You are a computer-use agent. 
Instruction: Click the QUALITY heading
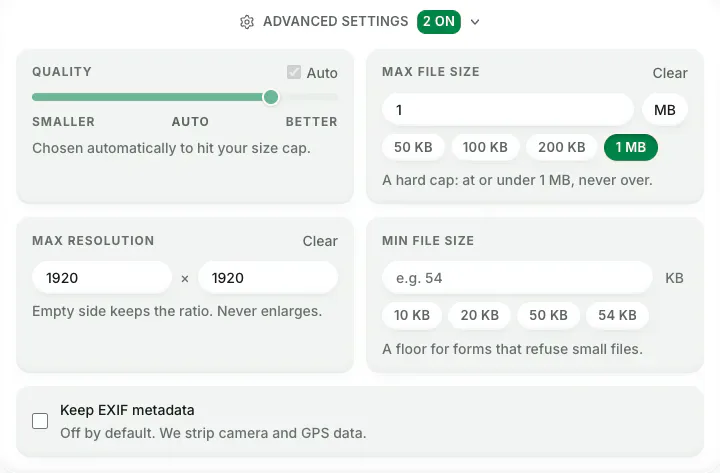tap(62, 72)
